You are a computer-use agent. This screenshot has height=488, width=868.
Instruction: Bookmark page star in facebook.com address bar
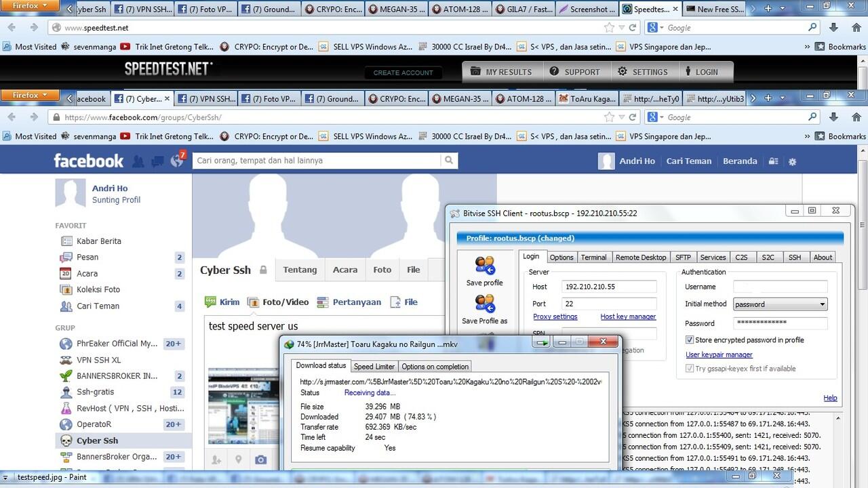609,117
